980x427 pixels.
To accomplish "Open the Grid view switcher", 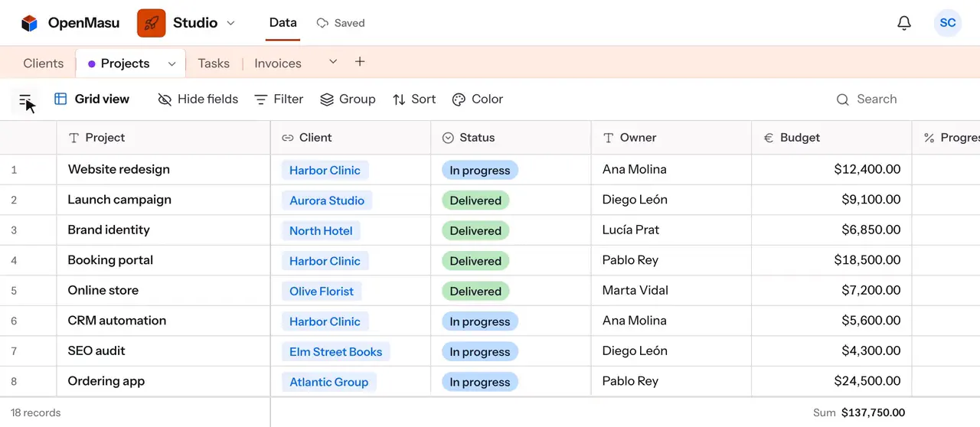I will [x=92, y=99].
